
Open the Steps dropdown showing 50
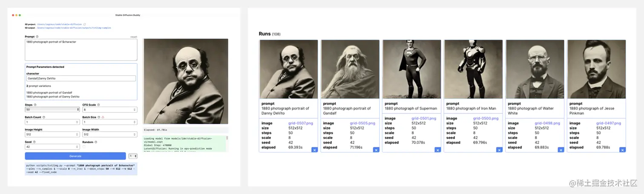52,110
